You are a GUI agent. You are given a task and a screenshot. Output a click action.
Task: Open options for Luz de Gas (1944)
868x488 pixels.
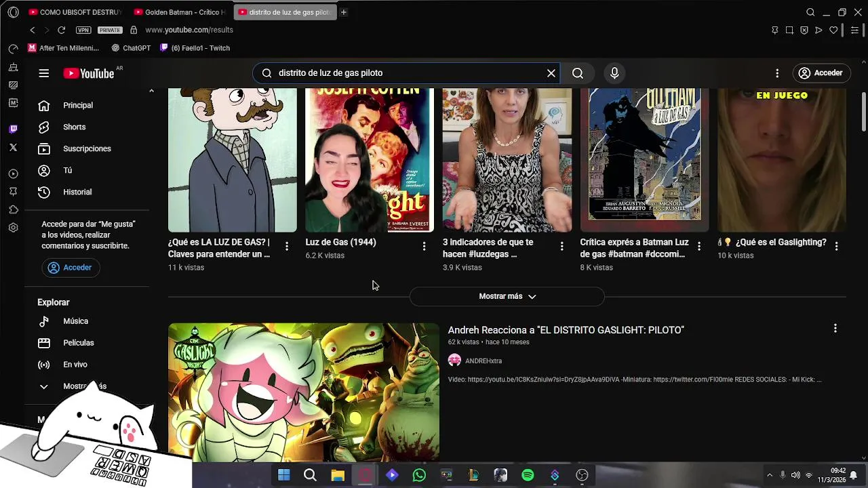pyautogui.click(x=425, y=247)
